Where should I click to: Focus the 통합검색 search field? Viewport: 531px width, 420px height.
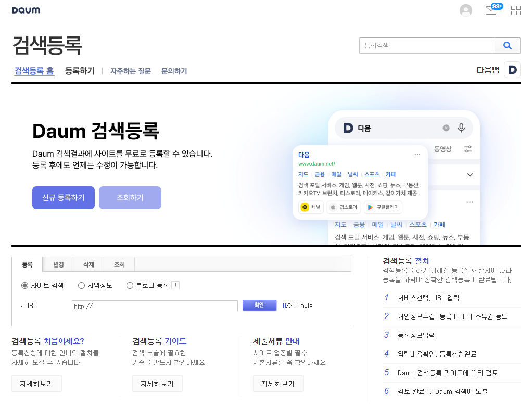427,45
